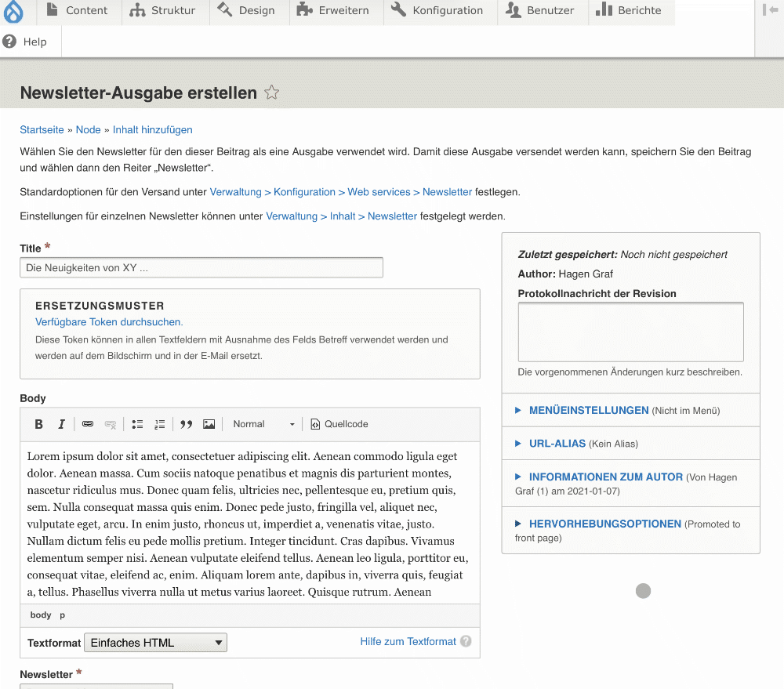Insert a link with the chain icon

click(x=88, y=424)
